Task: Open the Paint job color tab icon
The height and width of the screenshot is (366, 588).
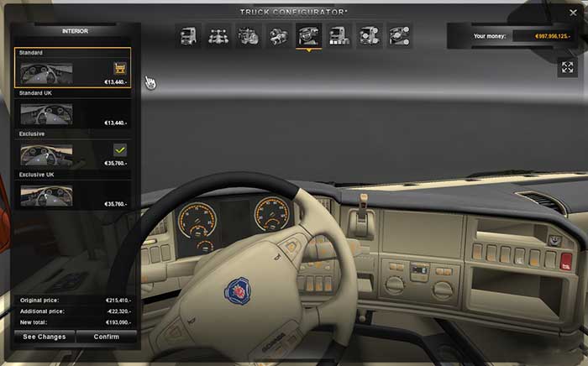Action: tap(339, 36)
